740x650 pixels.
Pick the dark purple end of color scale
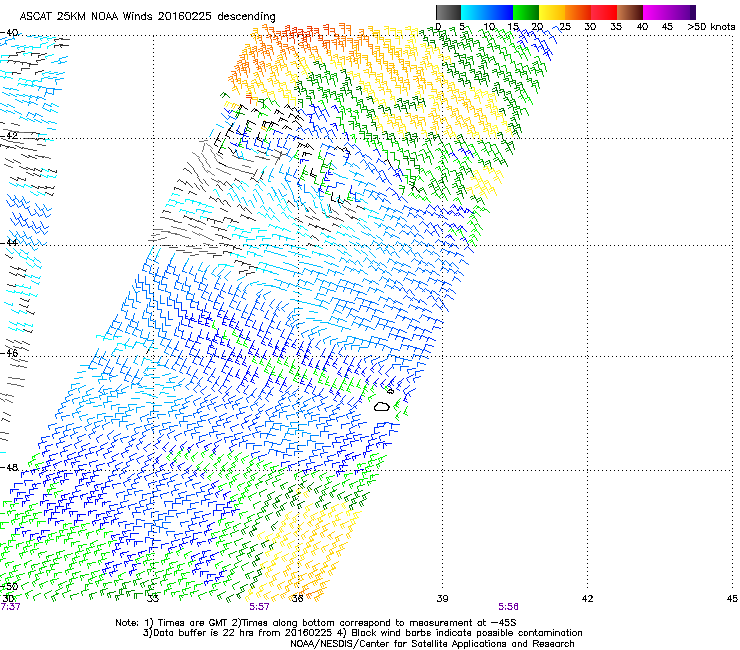692,12
